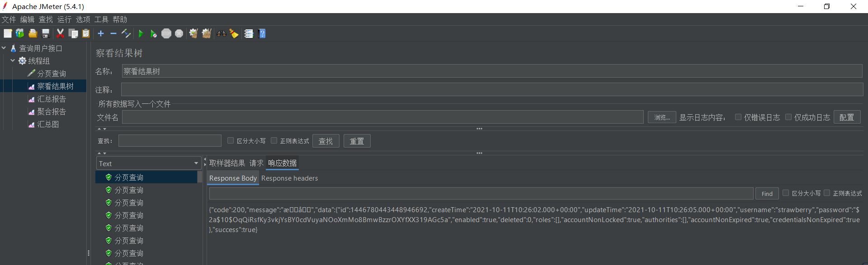Expand all nodes with the plus icon
This screenshot has width=868, height=265.
tap(101, 33)
